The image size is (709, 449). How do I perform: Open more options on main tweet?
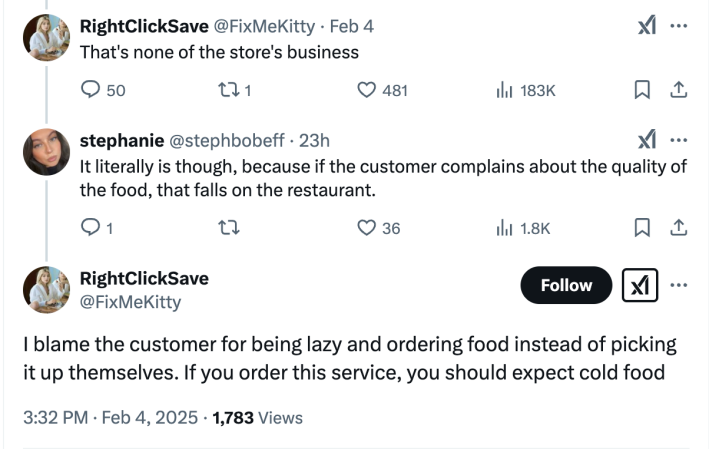(x=679, y=285)
